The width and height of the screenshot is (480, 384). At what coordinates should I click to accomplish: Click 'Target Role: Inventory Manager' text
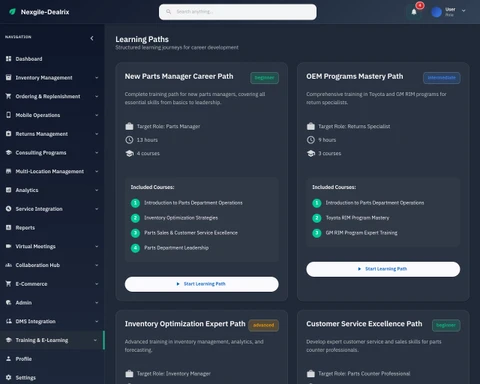(x=174, y=374)
